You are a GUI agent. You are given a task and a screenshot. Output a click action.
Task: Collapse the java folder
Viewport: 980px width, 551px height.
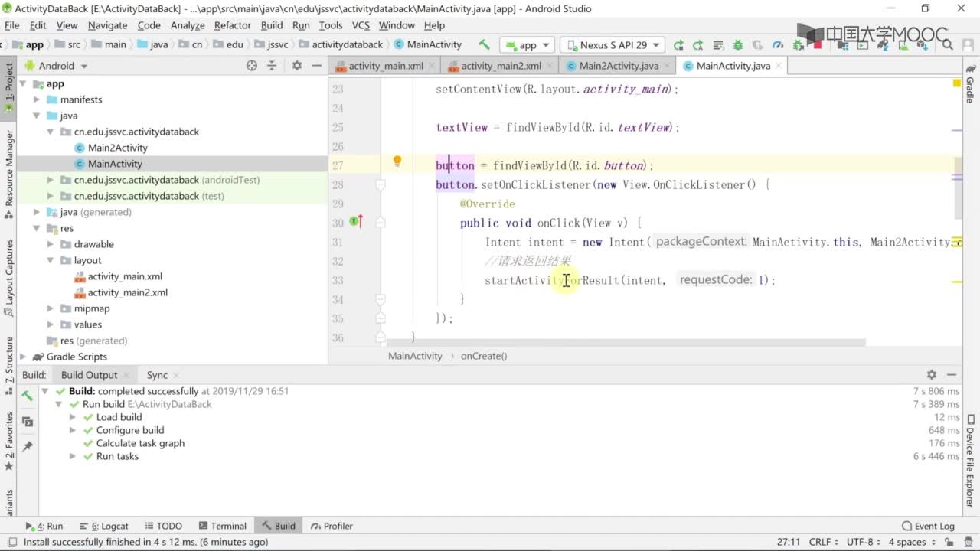(x=37, y=116)
